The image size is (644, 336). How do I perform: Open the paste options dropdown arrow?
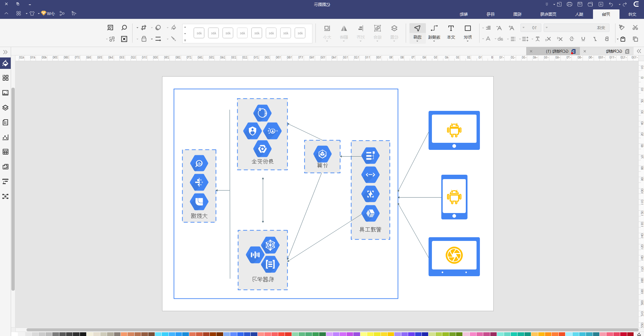coord(617,39)
